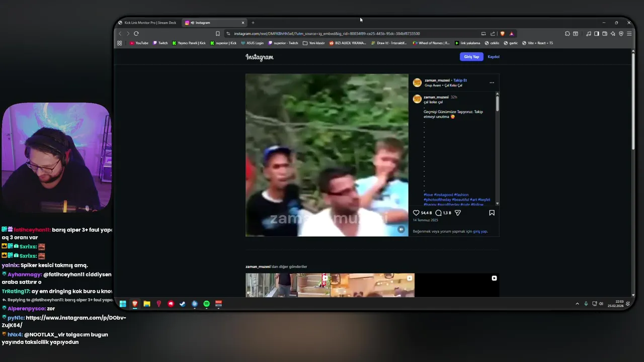The height and width of the screenshot is (362, 644).
Task: Open the Grup Avare • Çal Keke Çal audio link
Action: pyautogui.click(x=443, y=85)
